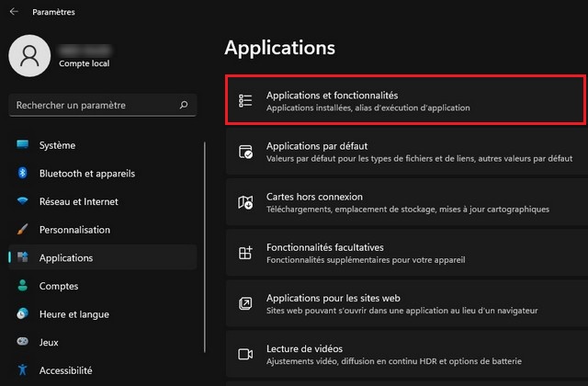Screen dimensions: 588x386
Task: Open Comptes settings
Action: (x=103, y=286)
